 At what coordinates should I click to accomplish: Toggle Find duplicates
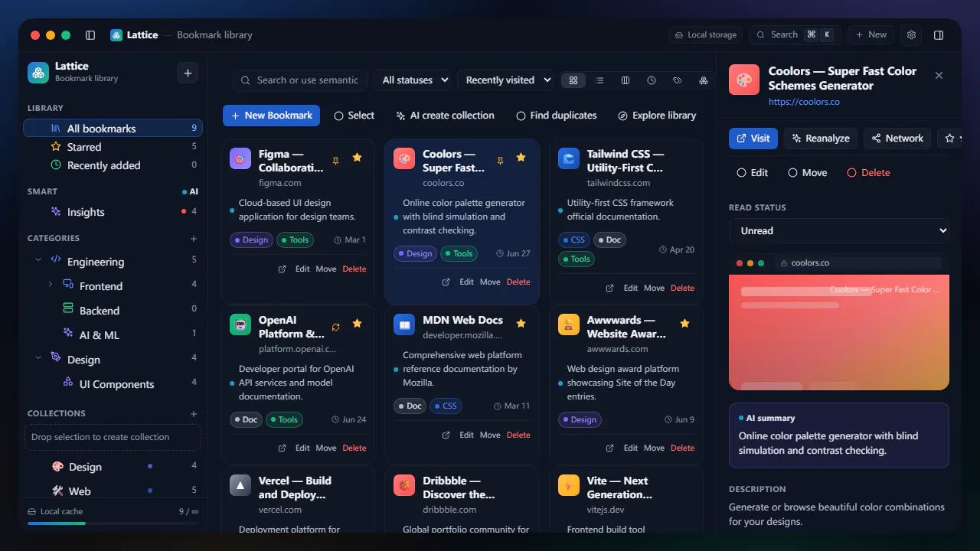click(557, 116)
